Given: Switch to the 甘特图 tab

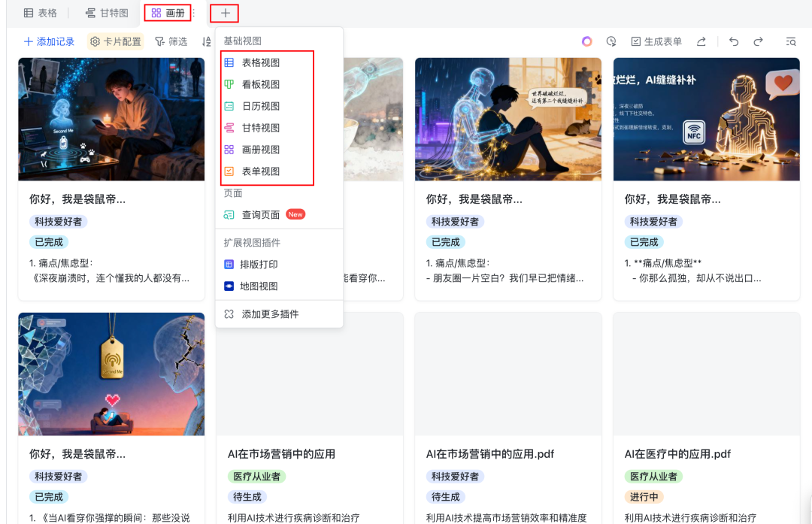Looking at the screenshot, I should (105, 13).
